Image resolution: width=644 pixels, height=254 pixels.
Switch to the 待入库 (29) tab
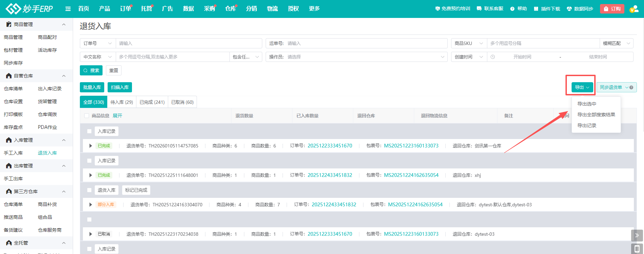(121, 102)
